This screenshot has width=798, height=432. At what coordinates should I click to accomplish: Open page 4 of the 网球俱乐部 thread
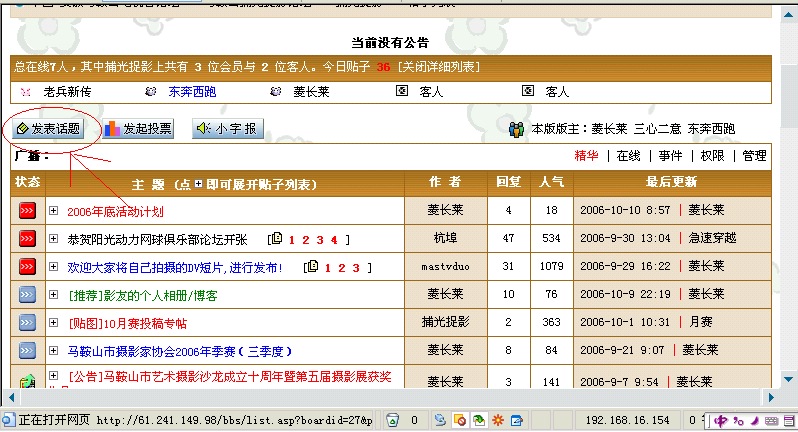point(346,240)
